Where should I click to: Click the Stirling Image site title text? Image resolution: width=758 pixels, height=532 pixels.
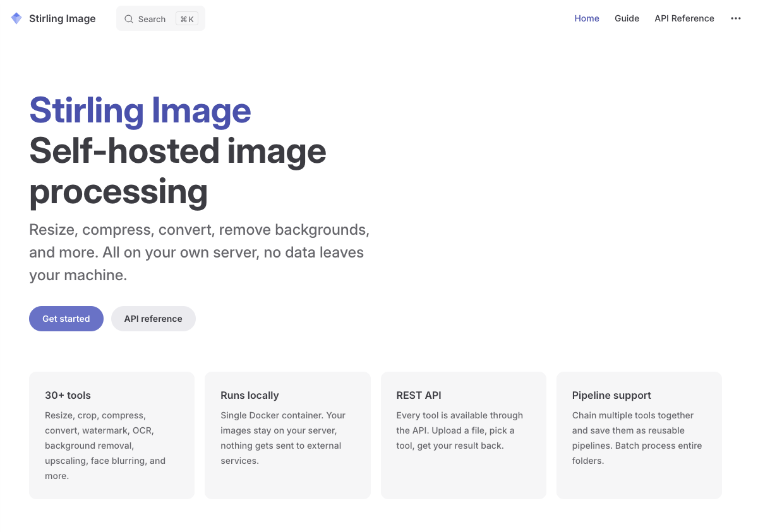pyautogui.click(x=63, y=18)
